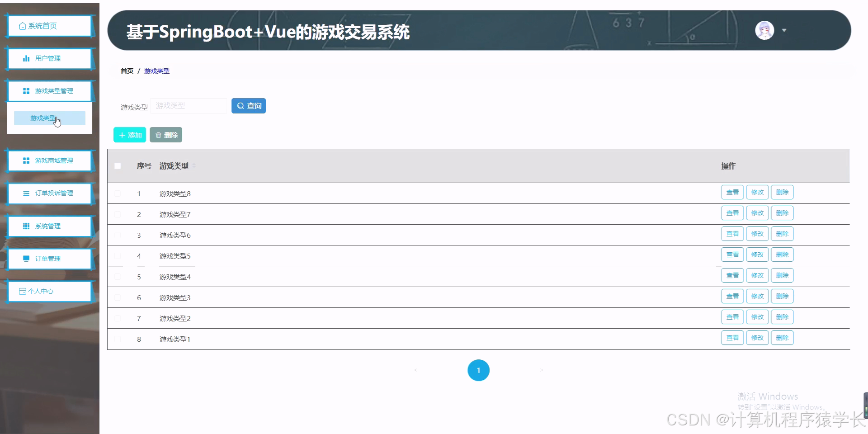Check the checkbox for row 游戏类型5
868x434 pixels.
[118, 256]
